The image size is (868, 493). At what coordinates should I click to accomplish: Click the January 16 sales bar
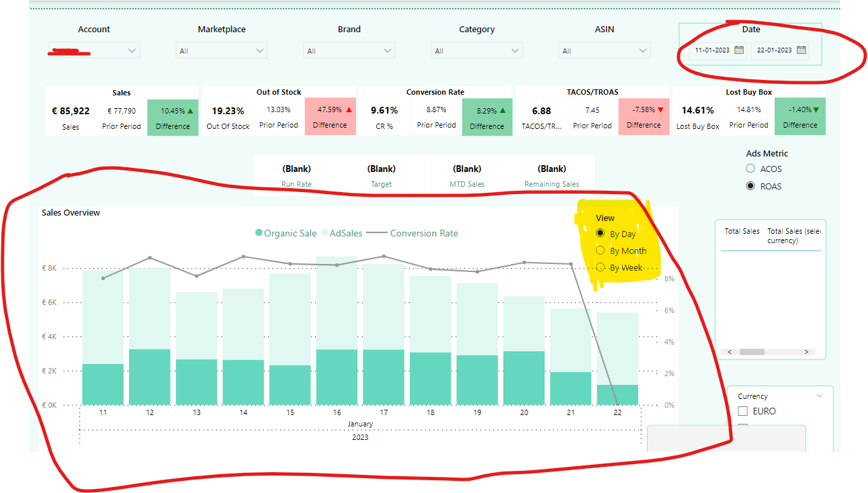[x=337, y=330]
